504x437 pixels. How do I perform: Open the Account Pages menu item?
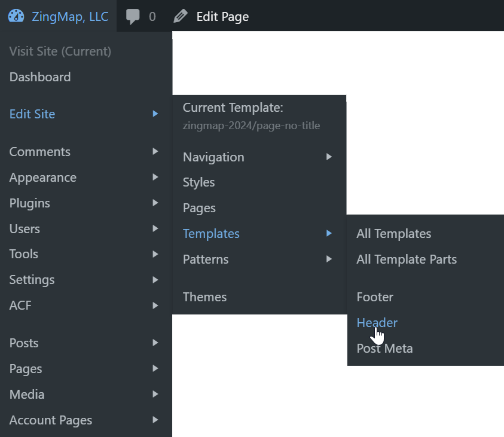(x=51, y=420)
